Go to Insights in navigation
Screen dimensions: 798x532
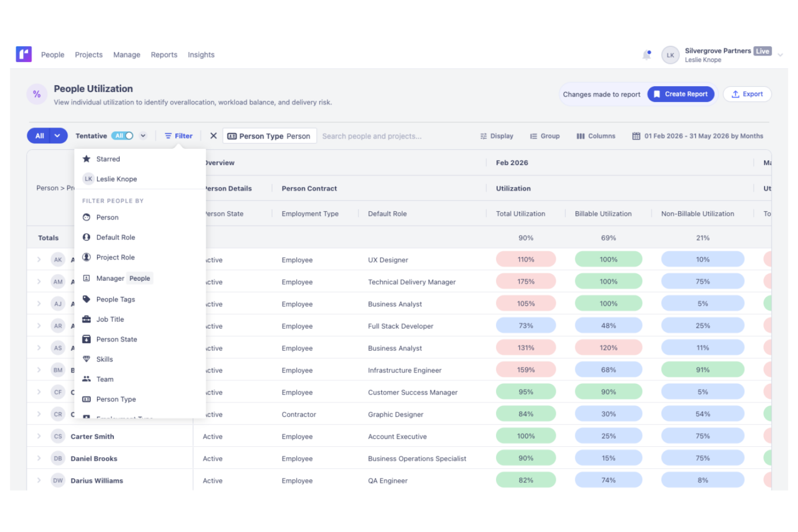pos(201,55)
